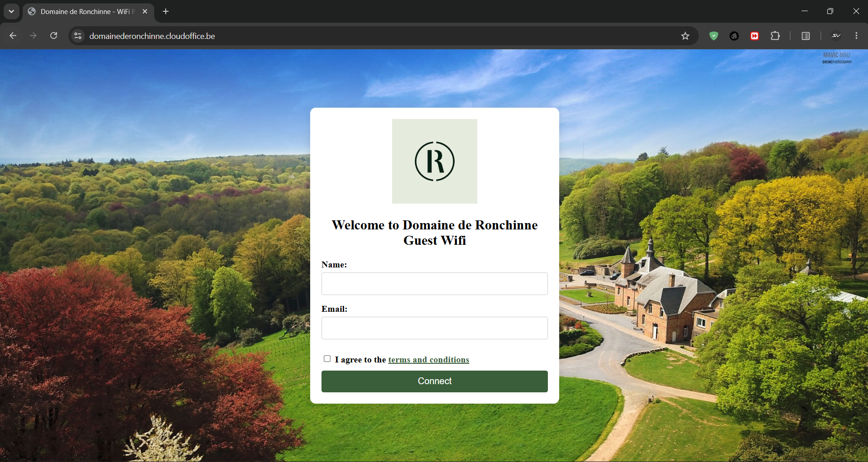This screenshot has width=868, height=462.
Task: Tick the terms agreement checkbox
Action: [x=327, y=359]
